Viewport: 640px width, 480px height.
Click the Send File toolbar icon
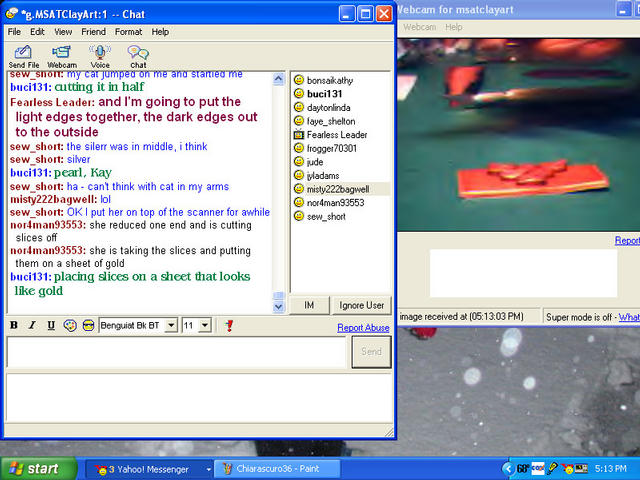24,56
